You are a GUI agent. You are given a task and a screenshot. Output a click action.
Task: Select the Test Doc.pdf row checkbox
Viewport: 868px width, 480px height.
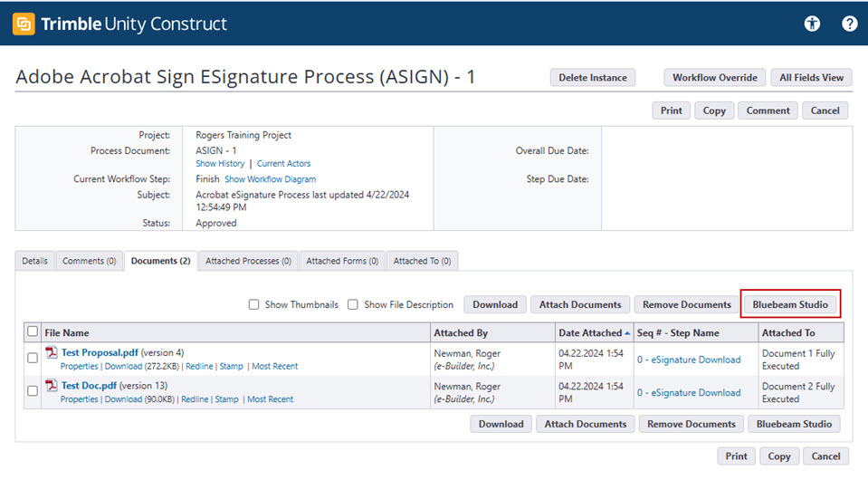[x=33, y=391]
